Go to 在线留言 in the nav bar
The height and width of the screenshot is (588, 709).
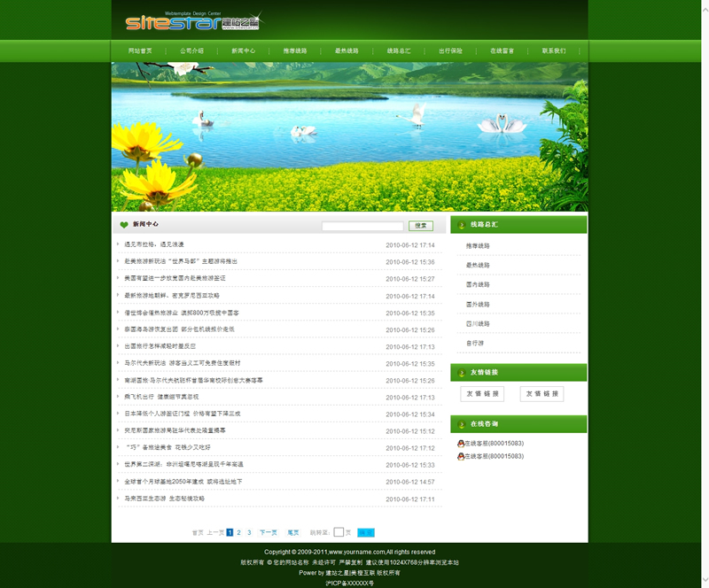[x=503, y=51]
